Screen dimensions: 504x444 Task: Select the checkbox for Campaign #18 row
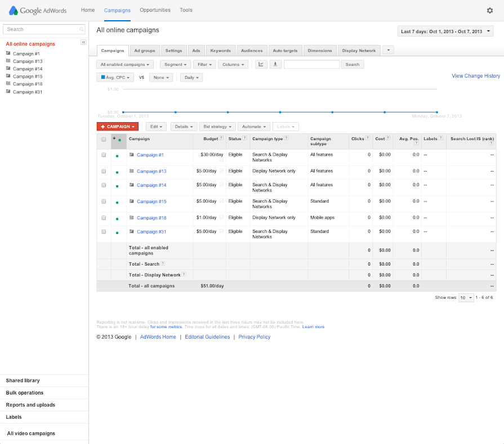tap(104, 218)
